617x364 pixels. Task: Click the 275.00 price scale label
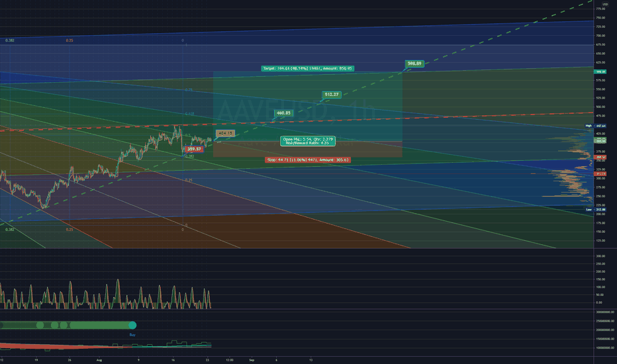[601, 187]
